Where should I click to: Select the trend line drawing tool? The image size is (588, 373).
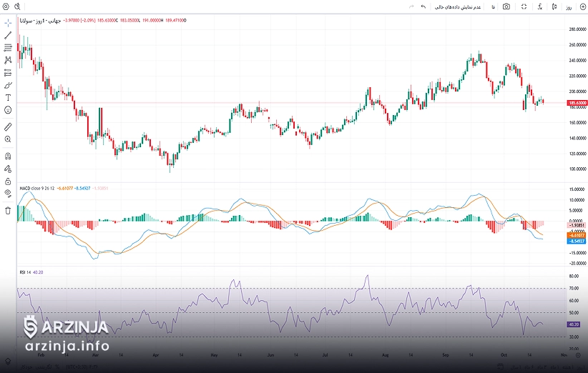(x=8, y=35)
